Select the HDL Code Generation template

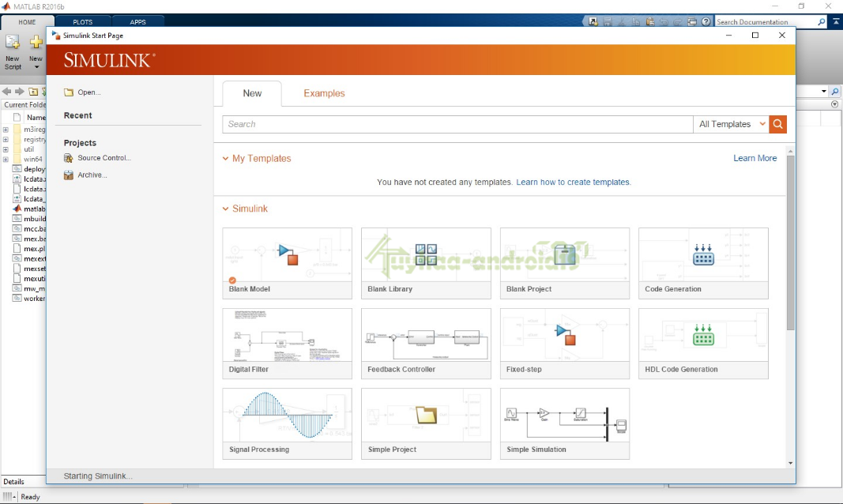click(703, 344)
